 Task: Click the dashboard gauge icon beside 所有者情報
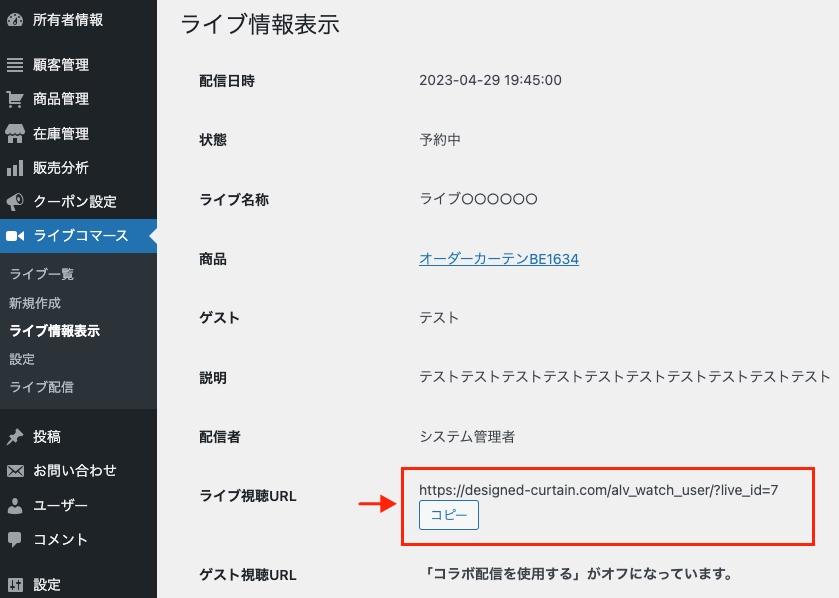pos(15,19)
